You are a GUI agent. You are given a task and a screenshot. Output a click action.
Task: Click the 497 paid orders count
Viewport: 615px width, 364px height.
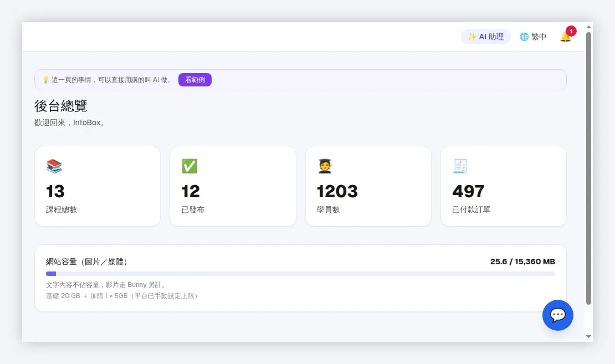(x=468, y=191)
